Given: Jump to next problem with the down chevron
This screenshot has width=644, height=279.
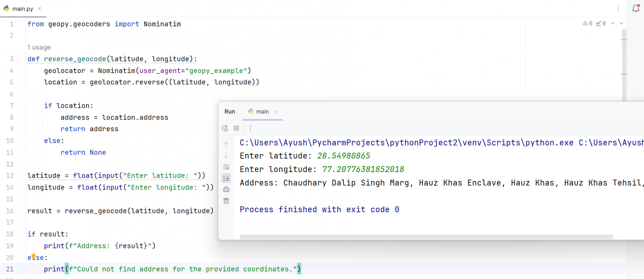Looking at the screenshot, I should point(622,23).
